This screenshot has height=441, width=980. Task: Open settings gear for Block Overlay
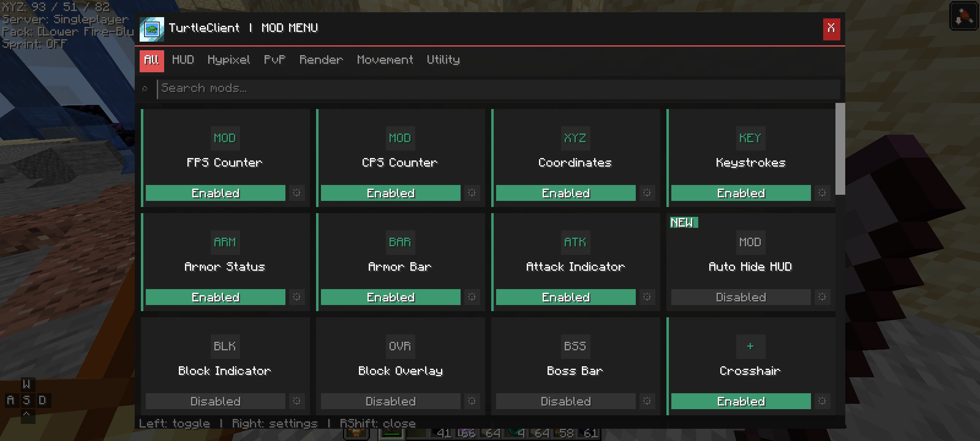pyautogui.click(x=472, y=401)
